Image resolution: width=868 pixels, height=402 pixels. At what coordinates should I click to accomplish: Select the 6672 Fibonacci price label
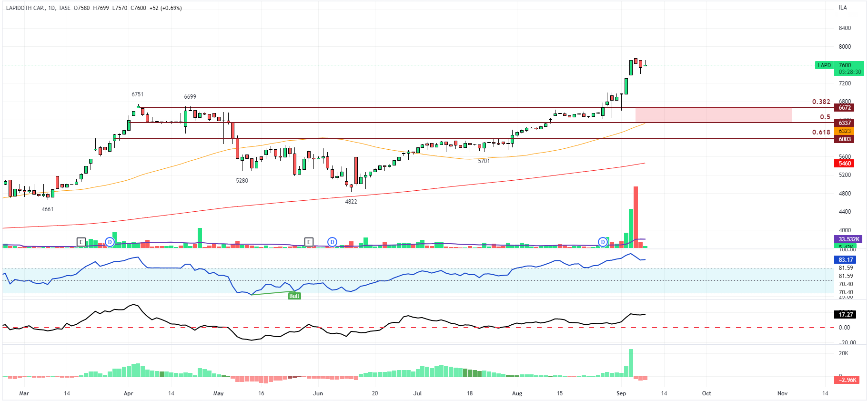(844, 108)
